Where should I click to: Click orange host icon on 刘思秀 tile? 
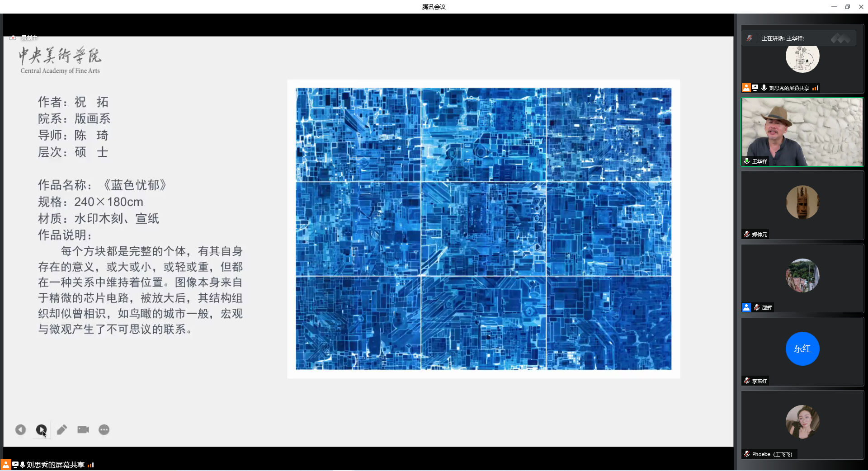tap(746, 88)
